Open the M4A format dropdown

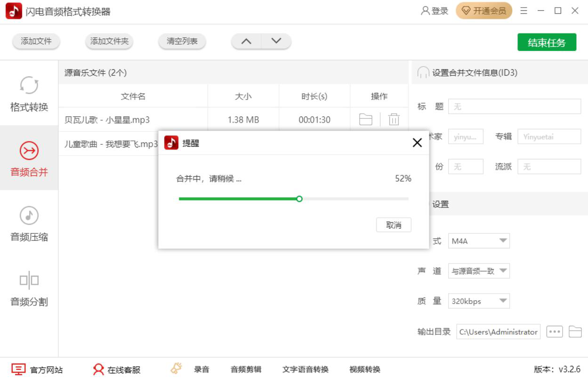(479, 241)
